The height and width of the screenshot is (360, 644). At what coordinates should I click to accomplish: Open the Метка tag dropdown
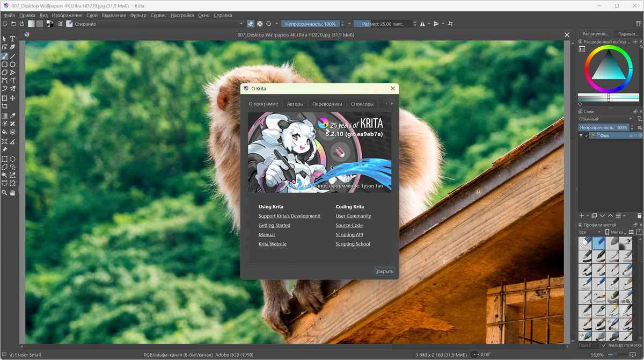(617, 232)
